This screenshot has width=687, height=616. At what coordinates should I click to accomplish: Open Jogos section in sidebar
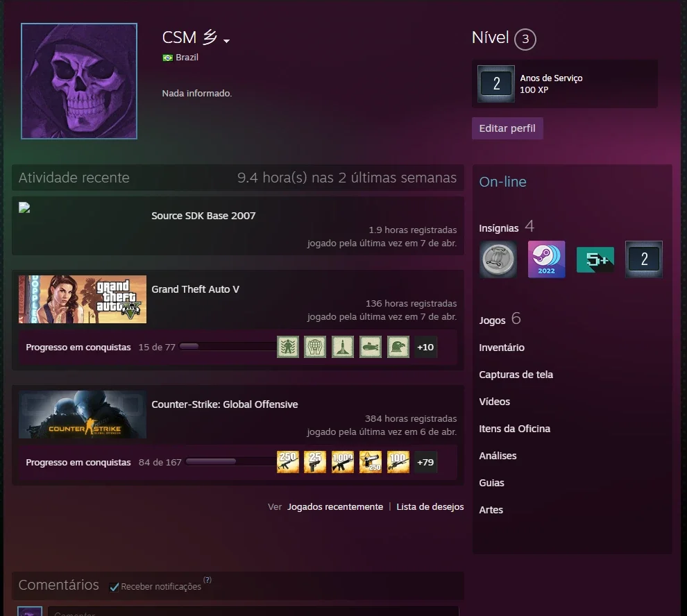coord(492,320)
